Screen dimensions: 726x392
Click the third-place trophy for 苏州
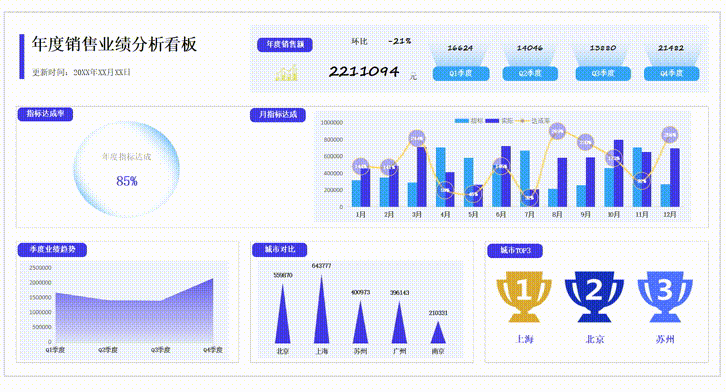point(665,296)
